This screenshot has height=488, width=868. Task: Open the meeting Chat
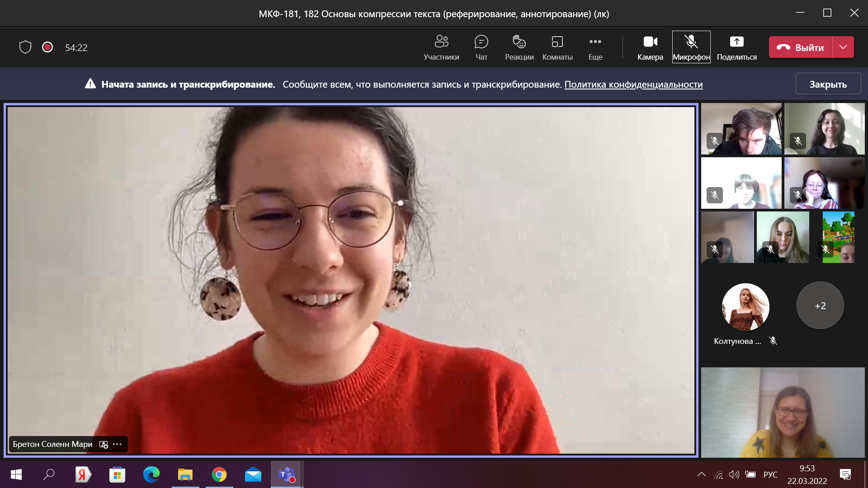(481, 47)
